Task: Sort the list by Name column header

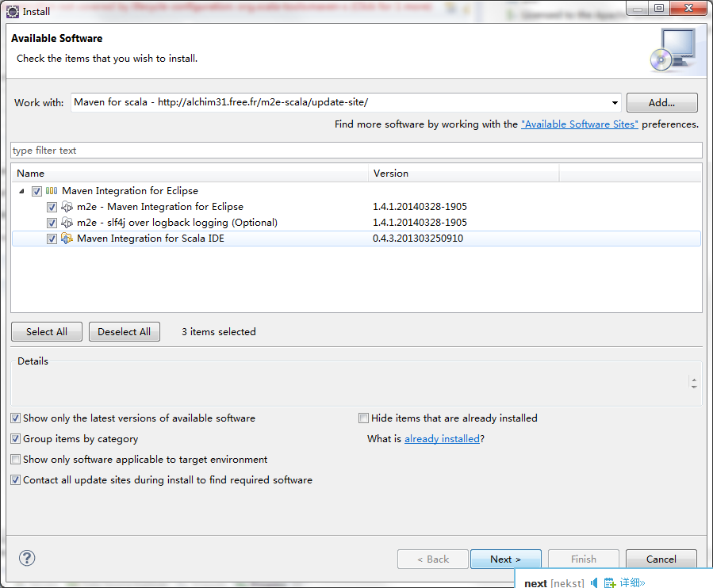Action: (x=190, y=173)
